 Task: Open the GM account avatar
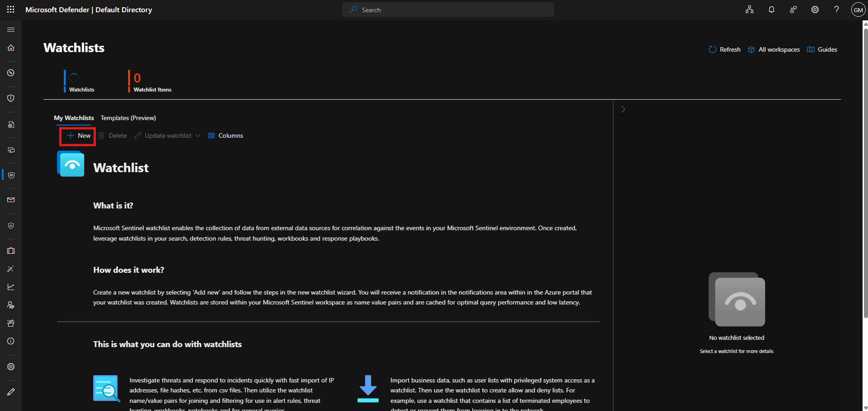pos(858,10)
